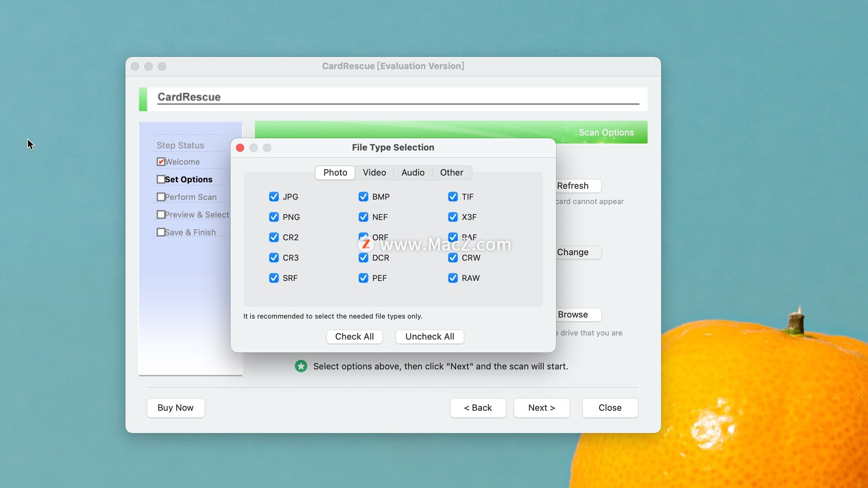Click the Browse button in CardRescue

pos(578,314)
